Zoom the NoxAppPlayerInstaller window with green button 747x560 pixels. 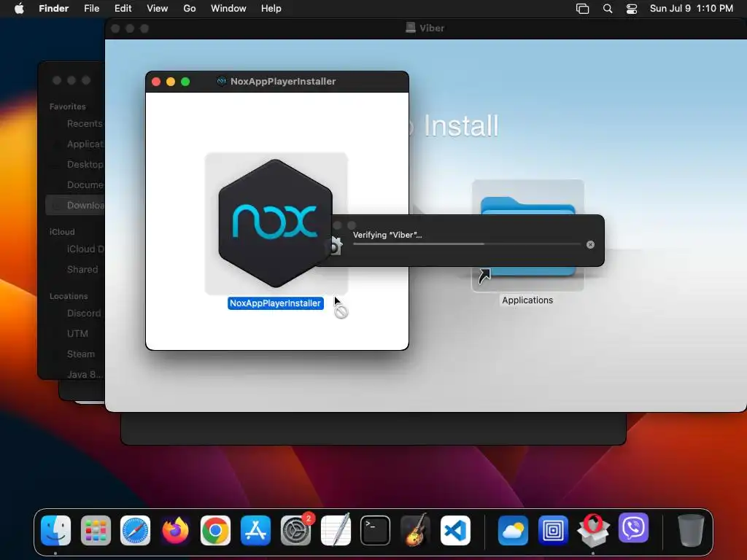185,82
